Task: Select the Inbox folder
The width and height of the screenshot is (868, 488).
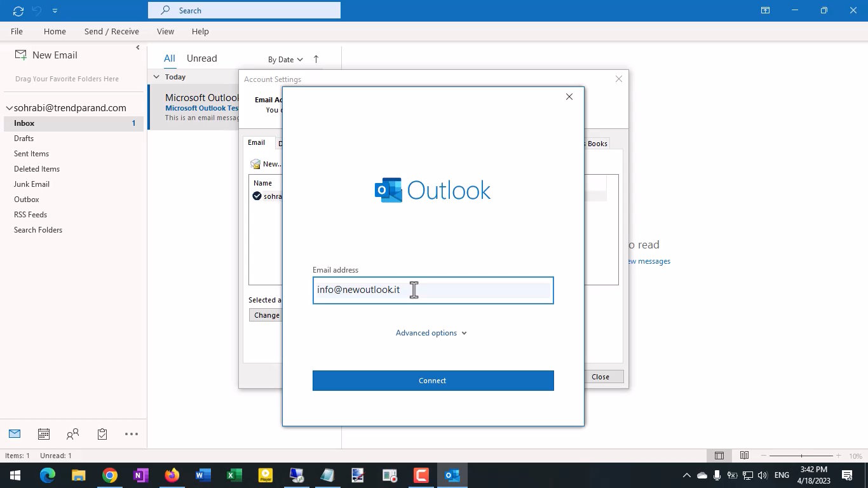Action: point(74,123)
